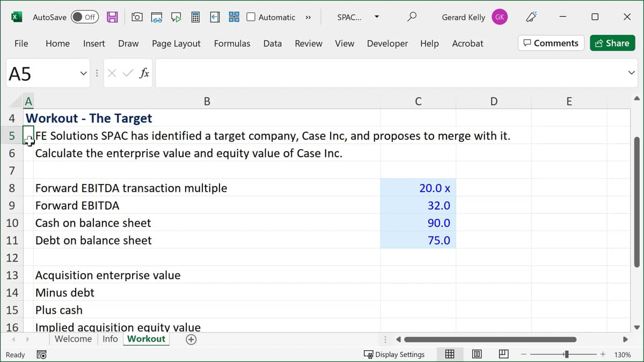Switch to Normal view icon
644x362 pixels.
[x=450, y=354]
